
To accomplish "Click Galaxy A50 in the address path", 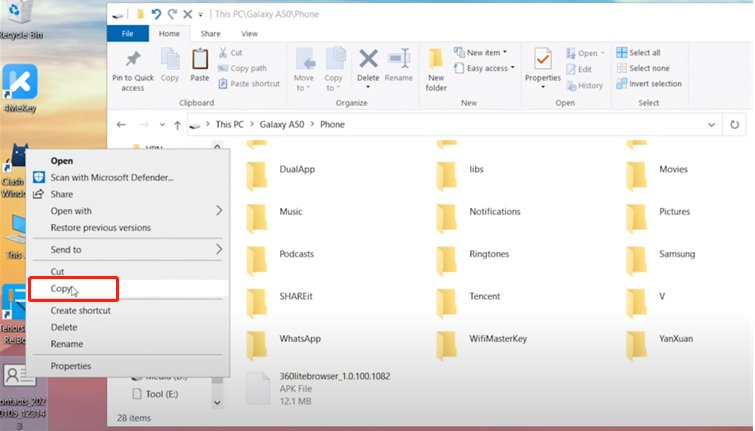I will [x=282, y=124].
